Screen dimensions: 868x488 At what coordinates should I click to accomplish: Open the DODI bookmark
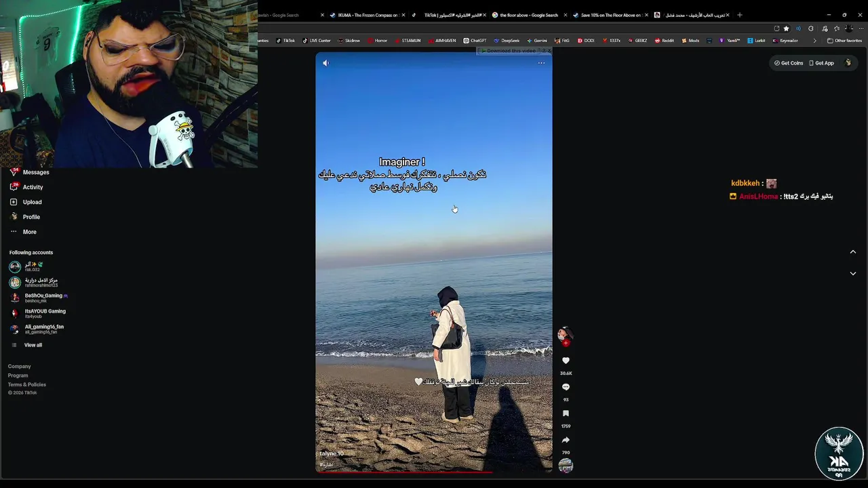[586, 41]
